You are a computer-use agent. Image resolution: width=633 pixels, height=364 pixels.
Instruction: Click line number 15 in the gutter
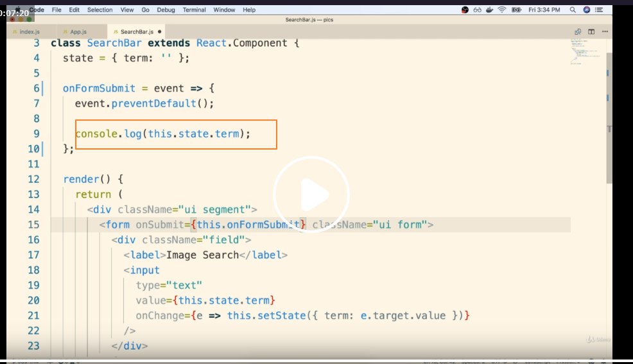click(x=33, y=225)
